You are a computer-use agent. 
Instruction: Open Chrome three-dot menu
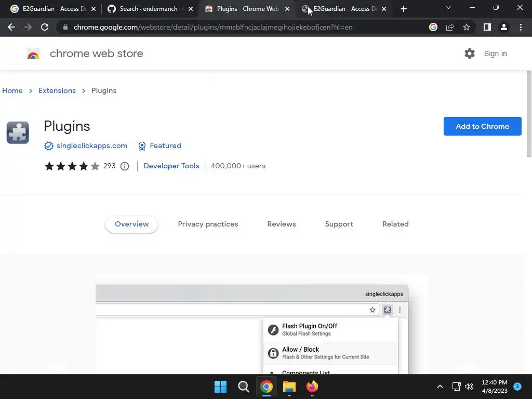point(521,27)
